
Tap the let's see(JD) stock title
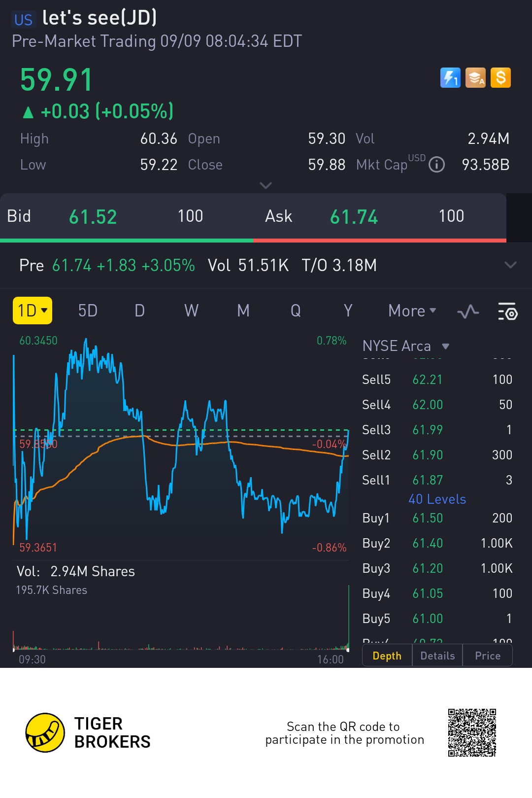(100, 18)
